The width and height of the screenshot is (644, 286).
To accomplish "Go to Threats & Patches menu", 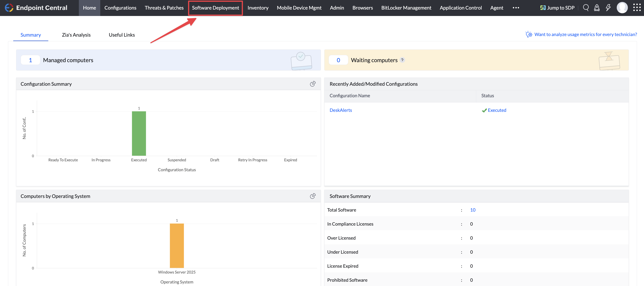I will coord(164,8).
